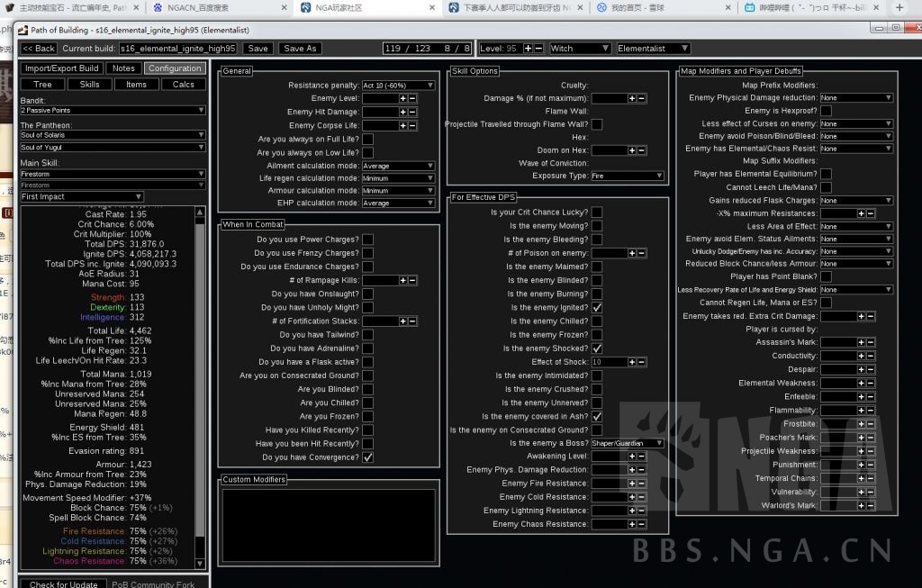Image resolution: width=922 pixels, height=588 pixels.
Task: Click the minus button beside Level 95
Action: point(538,49)
